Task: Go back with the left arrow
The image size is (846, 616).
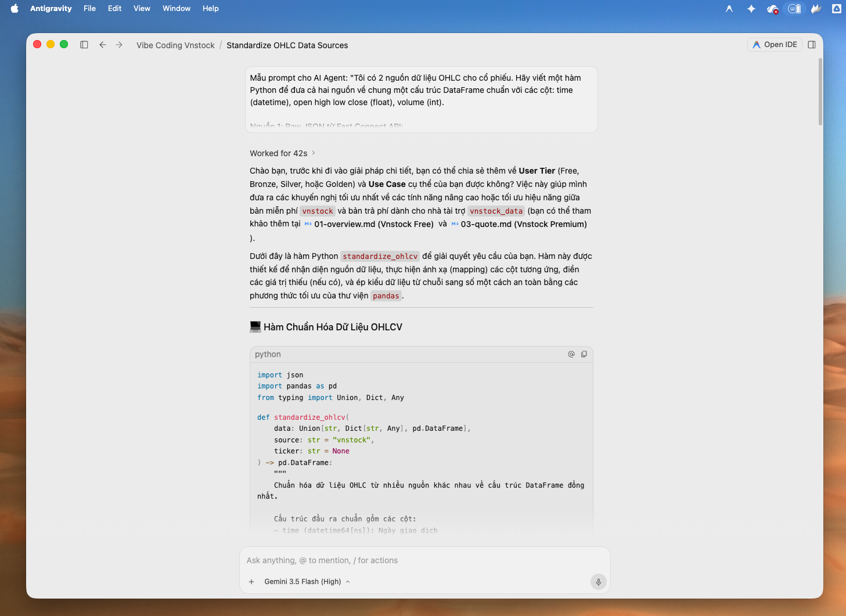Action: coord(103,45)
